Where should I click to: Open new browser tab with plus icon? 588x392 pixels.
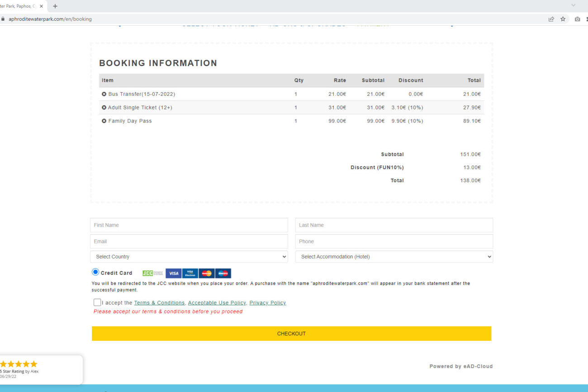point(55,6)
